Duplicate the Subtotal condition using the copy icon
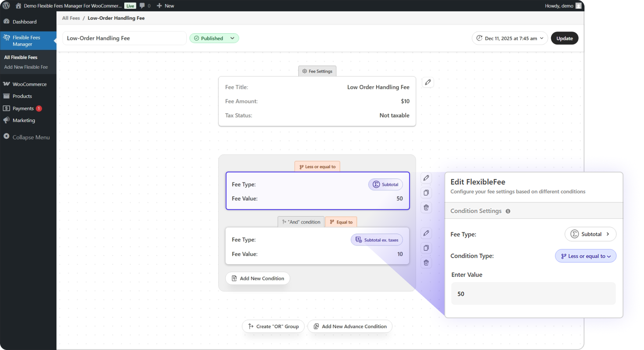Image resolution: width=644 pixels, height=350 pixels. pos(426,193)
